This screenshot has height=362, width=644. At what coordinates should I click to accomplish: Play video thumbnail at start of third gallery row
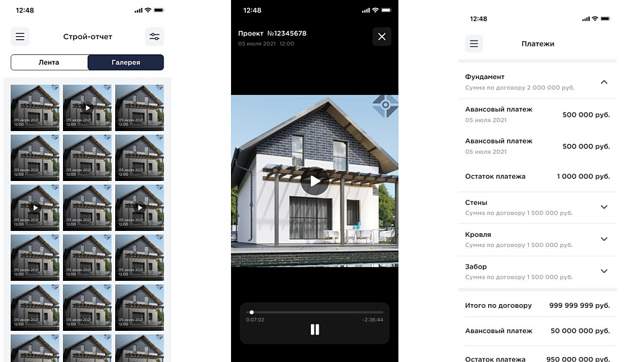tap(35, 208)
